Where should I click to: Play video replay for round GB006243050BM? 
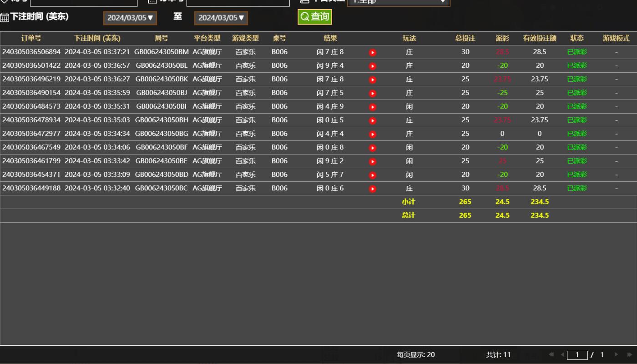[x=373, y=52]
